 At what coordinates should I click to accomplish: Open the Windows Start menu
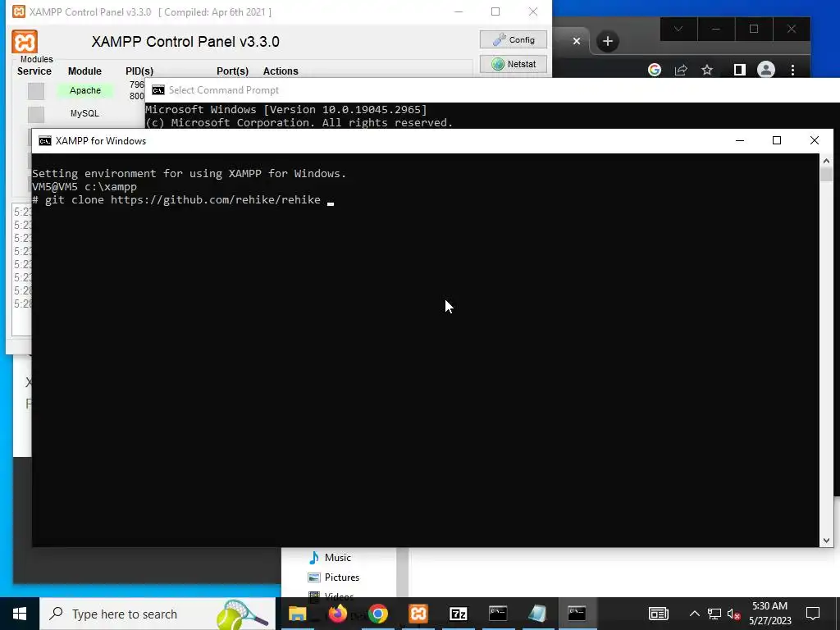(x=20, y=614)
